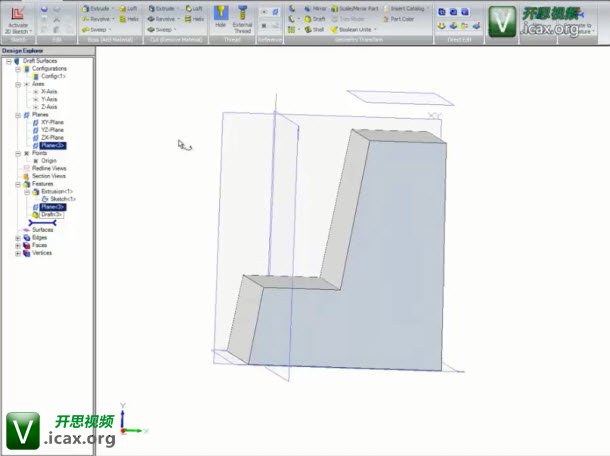Open the Boss Revolve dropdown arrow

click(x=113, y=19)
